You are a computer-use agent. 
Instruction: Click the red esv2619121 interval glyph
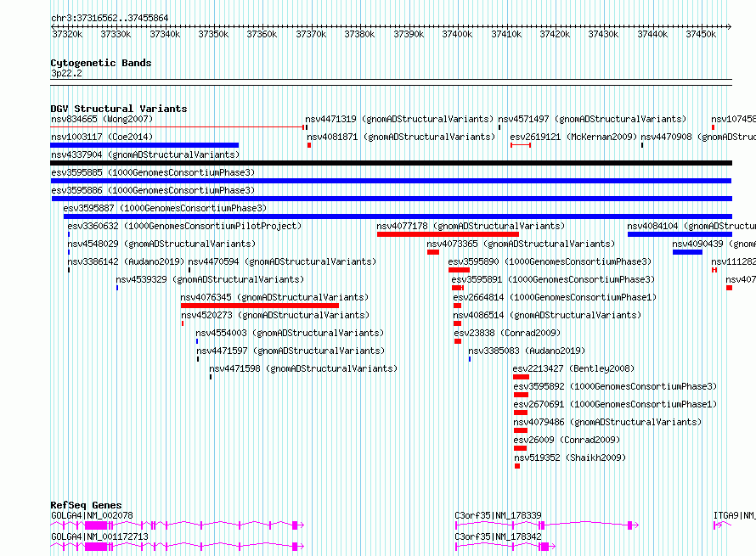tap(521, 145)
